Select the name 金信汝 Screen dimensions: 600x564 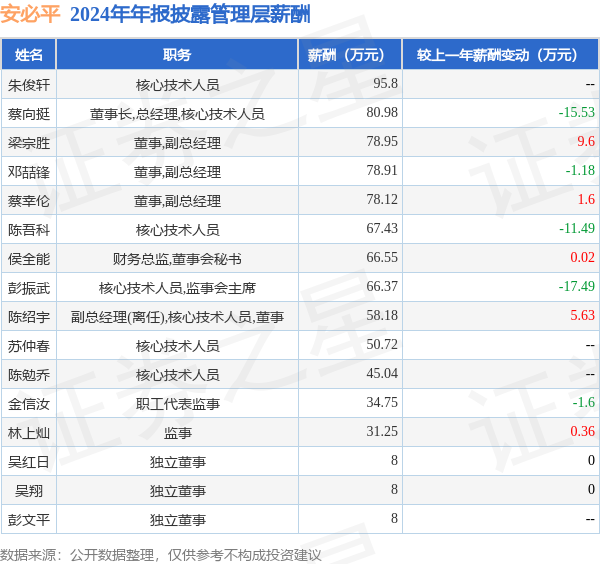pyautogui.click(x=29, y=404)
